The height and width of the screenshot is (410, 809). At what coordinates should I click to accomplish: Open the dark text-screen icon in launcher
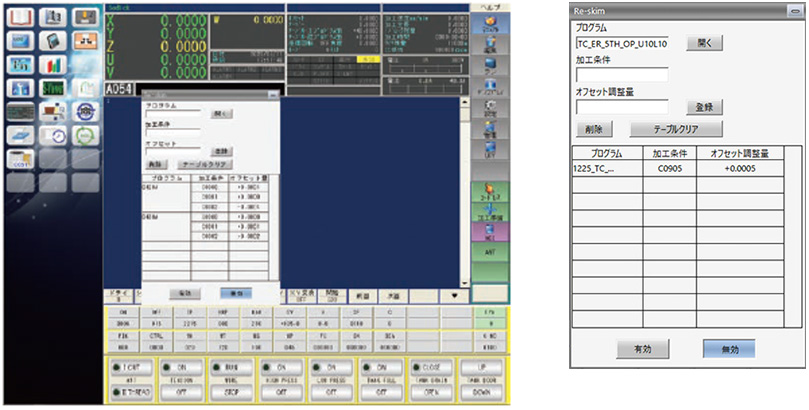20,112
